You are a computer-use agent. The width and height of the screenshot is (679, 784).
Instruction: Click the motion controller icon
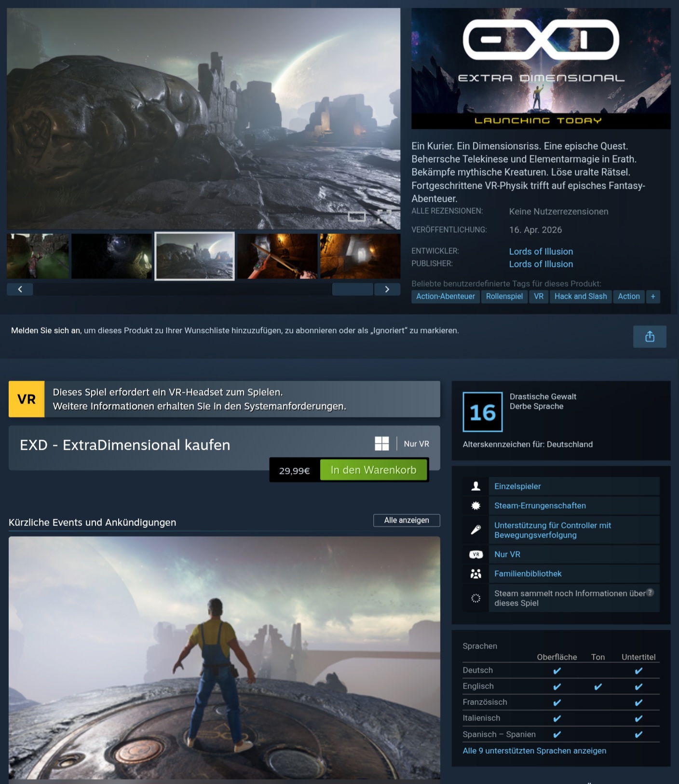(x=476, y=530)
